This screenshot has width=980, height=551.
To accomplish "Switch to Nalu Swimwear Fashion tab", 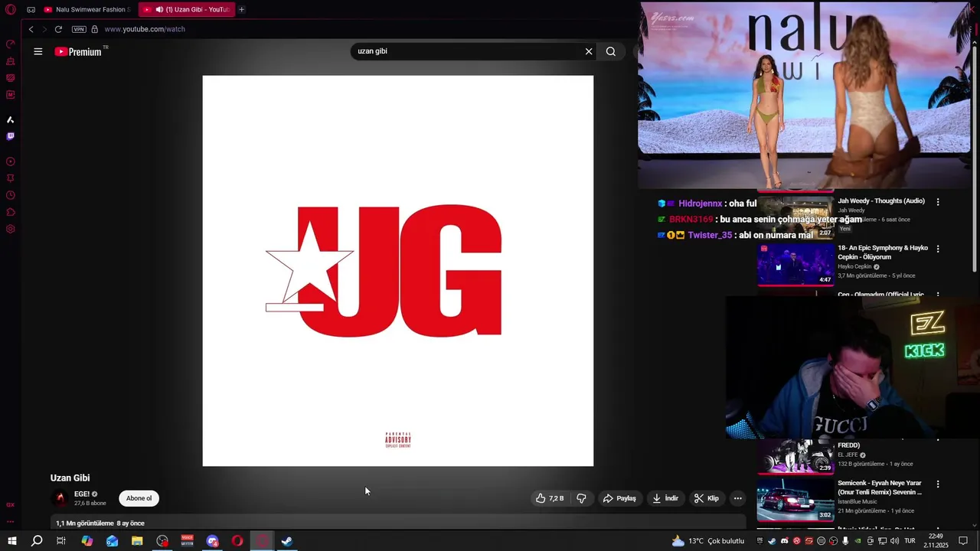I will pyautogui.click(x=87, y=10).
